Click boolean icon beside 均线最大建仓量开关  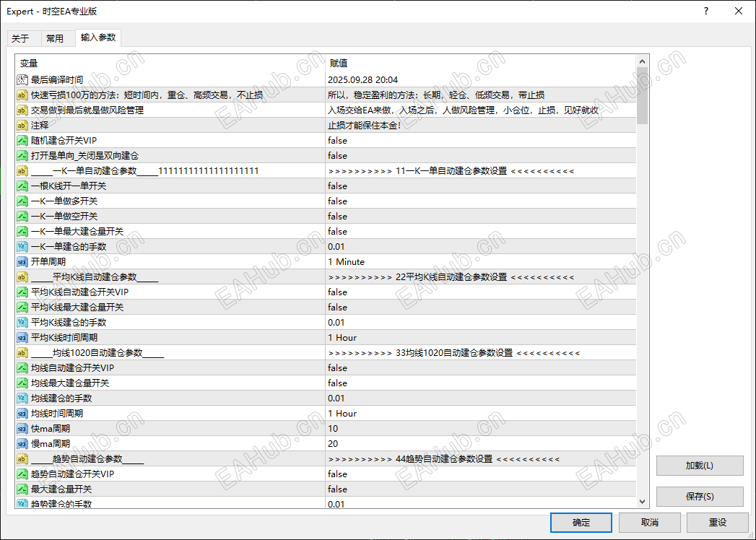[22, 383]
